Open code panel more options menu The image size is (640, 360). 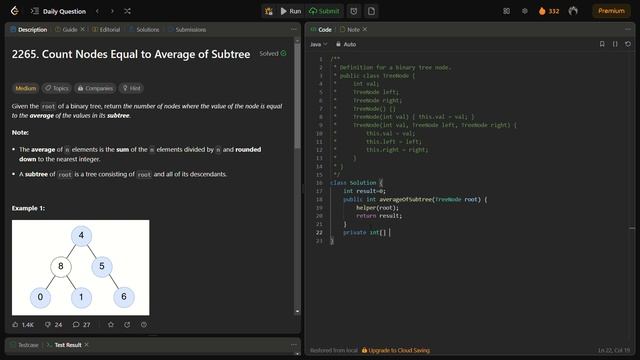(628, 29)
